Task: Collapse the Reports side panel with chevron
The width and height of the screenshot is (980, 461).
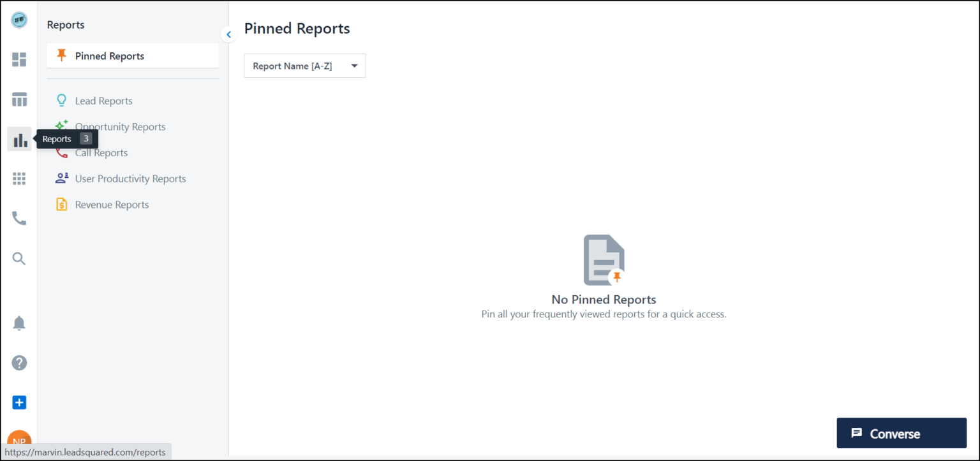Action: [x=228, y=34]
